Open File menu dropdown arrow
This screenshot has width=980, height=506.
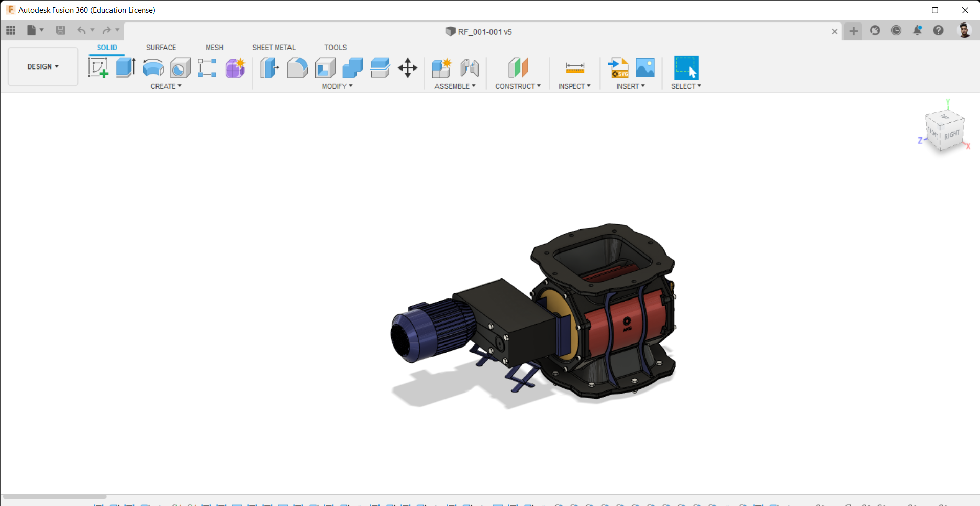[42, 30]
